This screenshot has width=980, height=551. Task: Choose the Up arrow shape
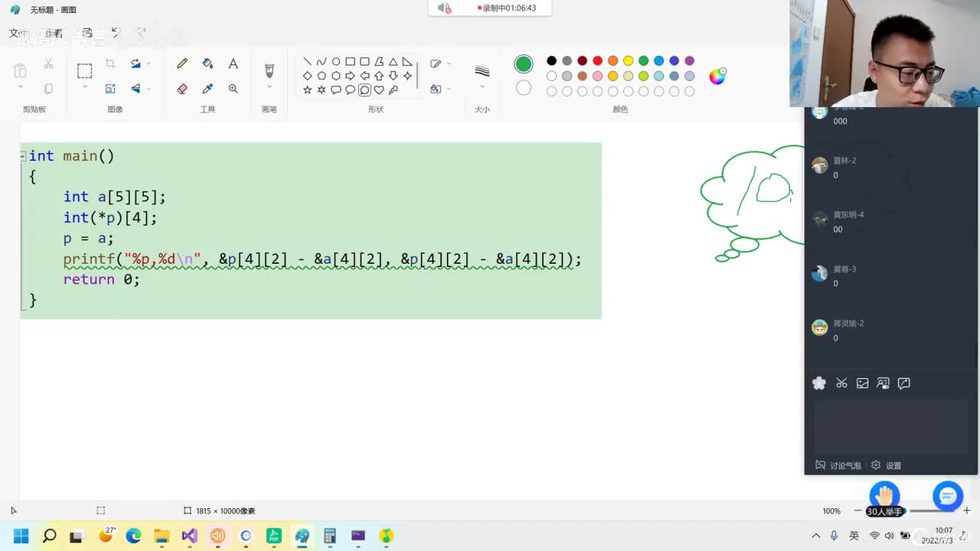[379, 76]
